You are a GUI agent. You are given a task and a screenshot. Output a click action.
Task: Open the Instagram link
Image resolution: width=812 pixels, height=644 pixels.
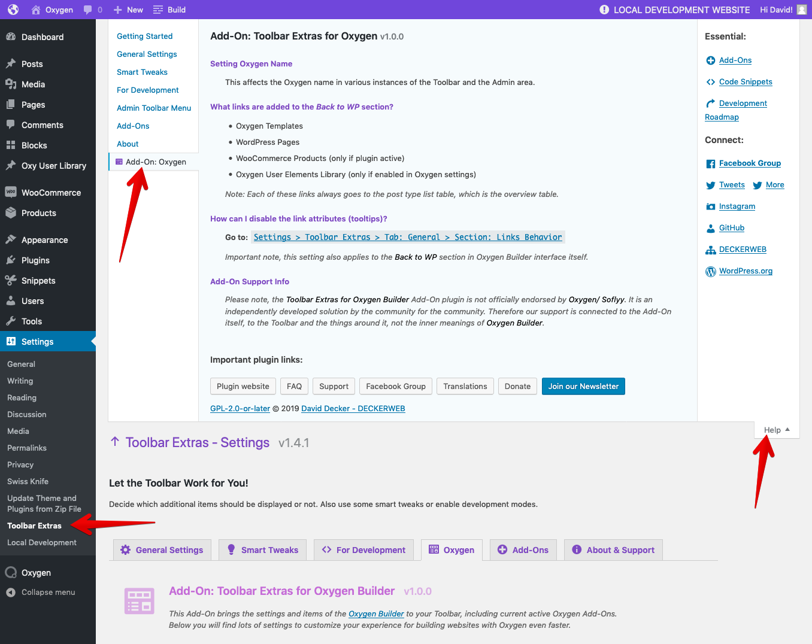[x=737, y=206]
